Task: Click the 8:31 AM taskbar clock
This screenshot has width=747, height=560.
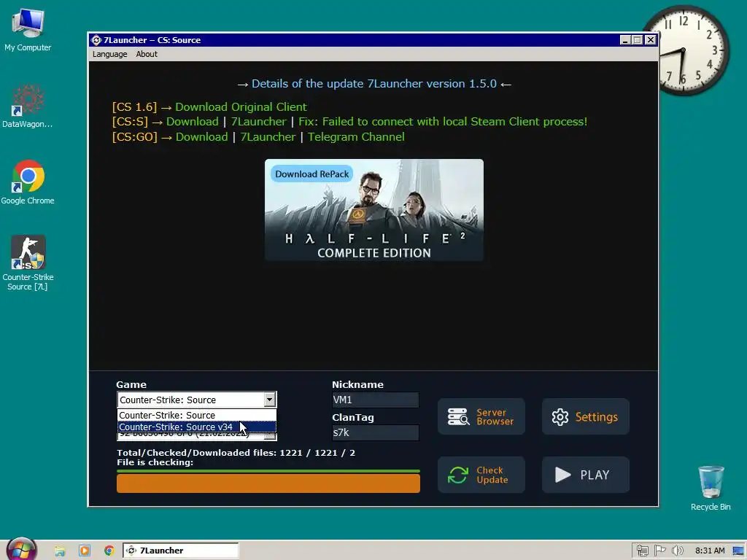Action: pyautogui.click(x=710, y=551)
